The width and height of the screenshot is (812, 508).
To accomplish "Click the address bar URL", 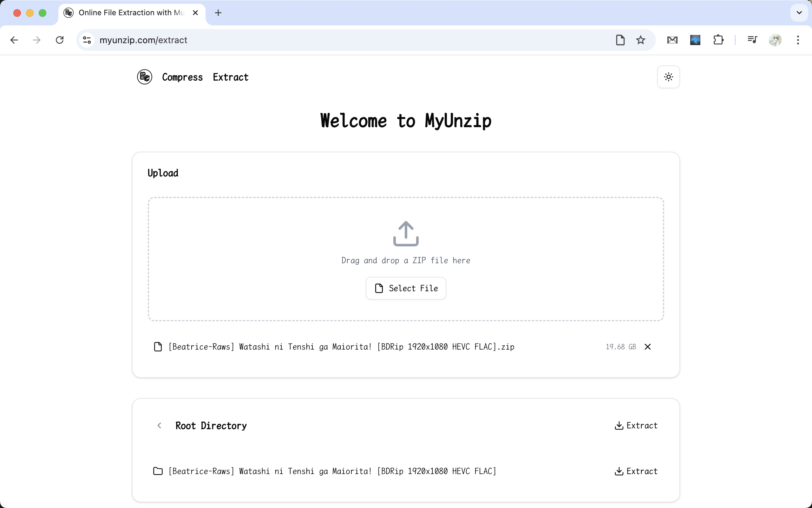I will point(143,40).
